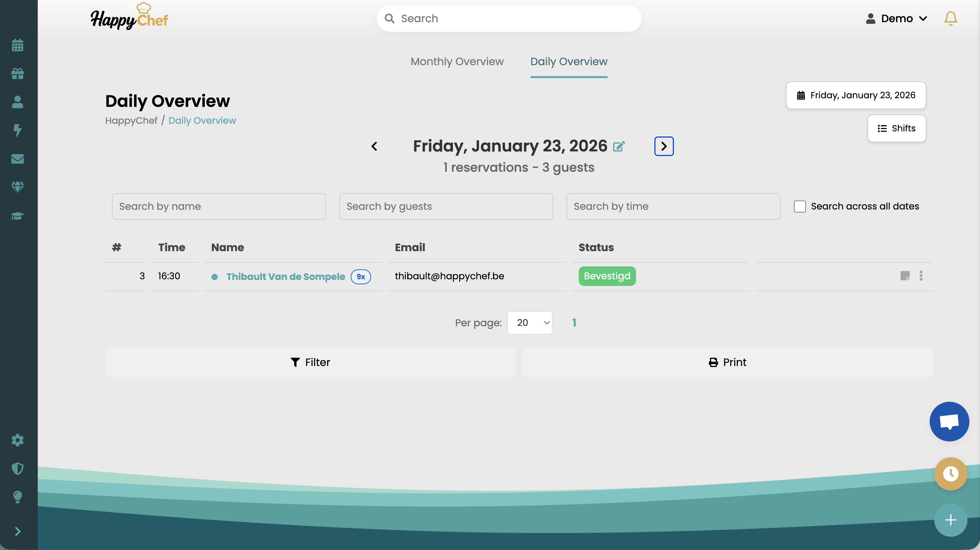980x550 pixels.
Task: Open the calendar icon in the sidebar
Action: click(18, 45)
